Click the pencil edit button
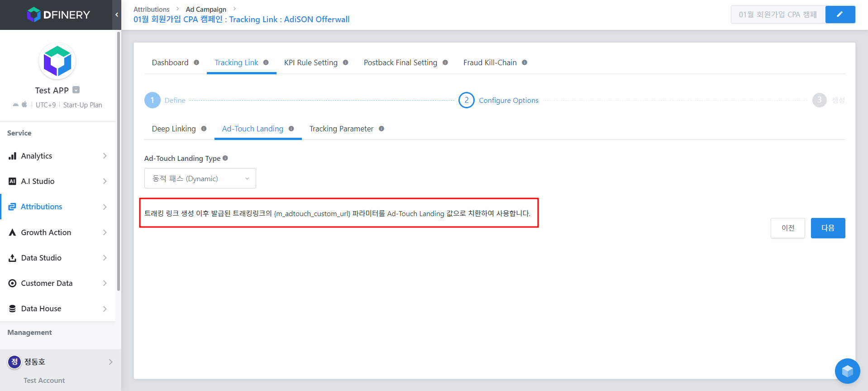The height and width of the screenshot is (391, 868). point(840,14)
